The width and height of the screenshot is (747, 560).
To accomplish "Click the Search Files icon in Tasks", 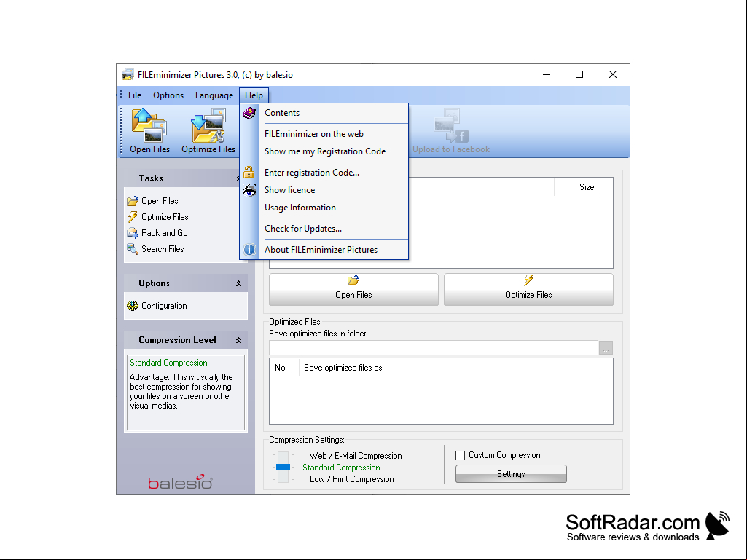I will click(133, 249).
